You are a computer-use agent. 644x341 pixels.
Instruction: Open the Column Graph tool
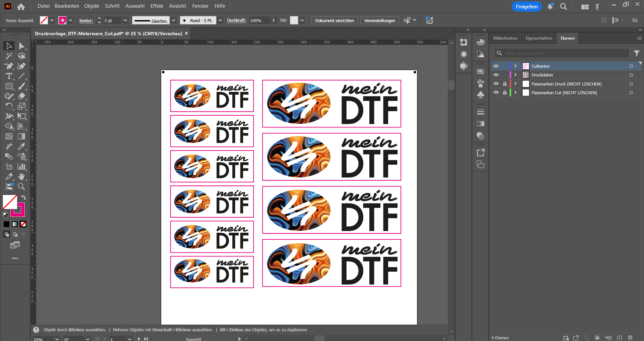pos(21,166)
